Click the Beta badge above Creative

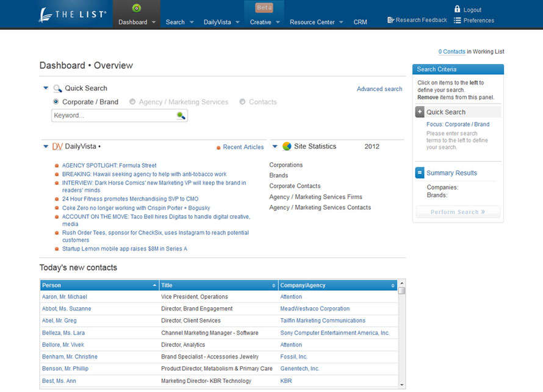pos(264,7)
